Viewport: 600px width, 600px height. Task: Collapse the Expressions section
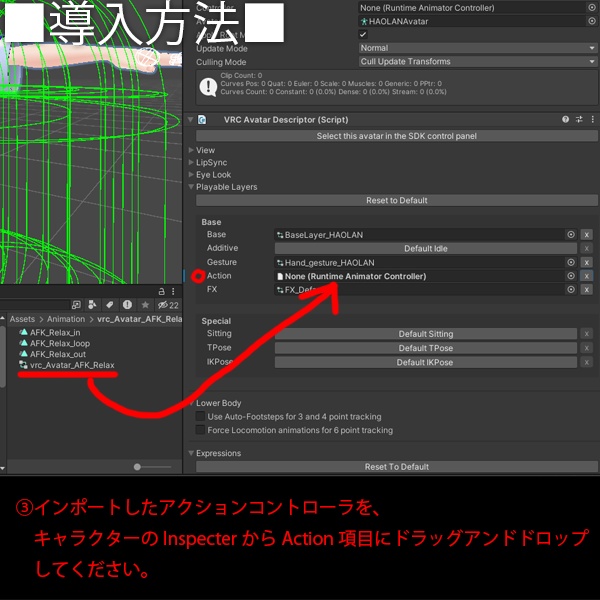point(191,453)
